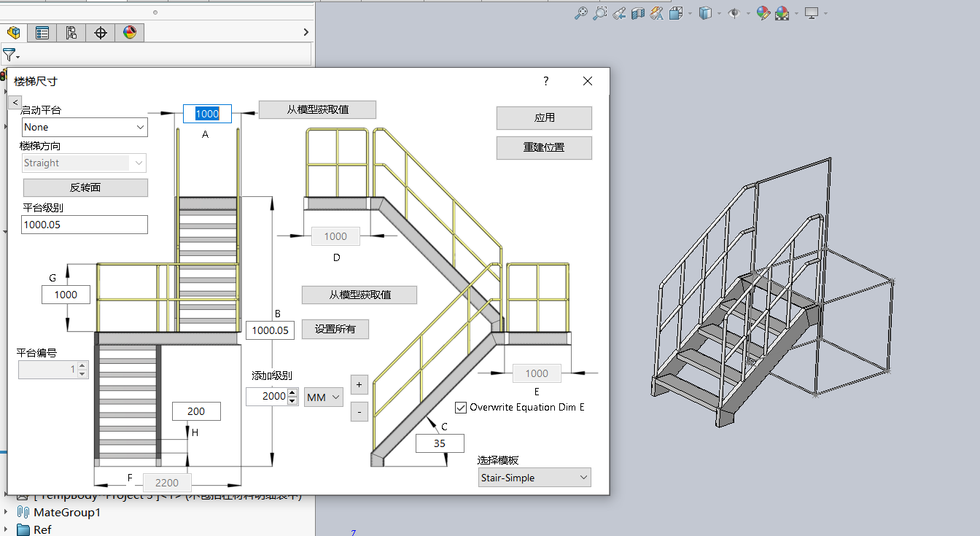Screen dimensions: 980x536
Task: Click the minus button to remove level
Action: pos(359,412)
